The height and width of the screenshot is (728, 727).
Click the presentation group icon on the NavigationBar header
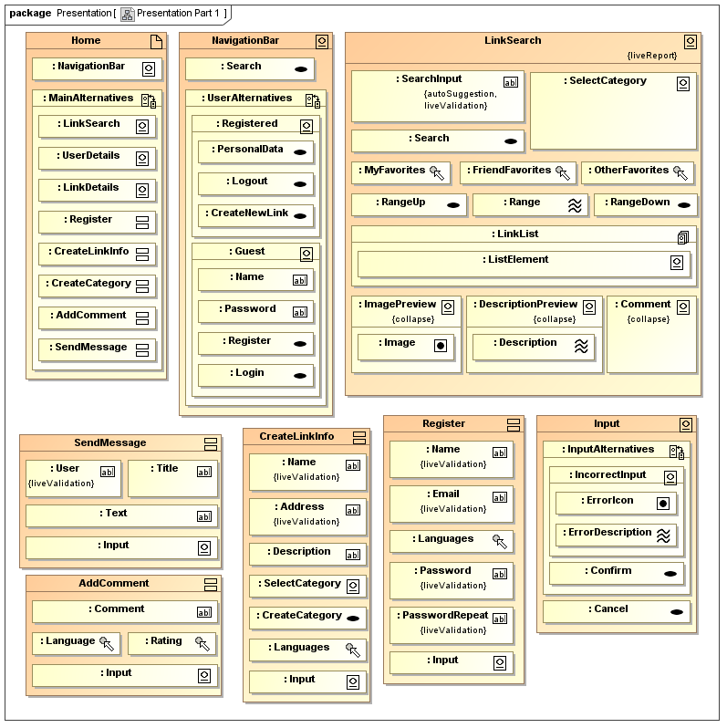[x=322, y=42]
